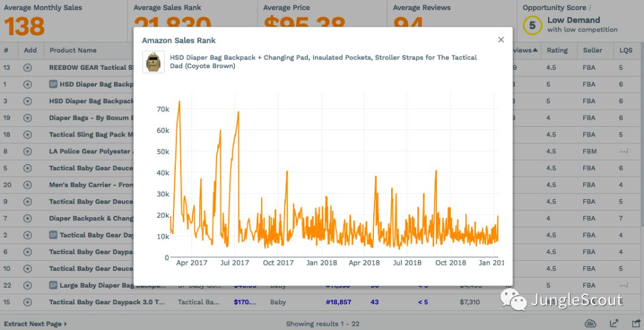Click the LQS value 7 in row 7
The height and width of the screenshot is (330, 644).
621,218
